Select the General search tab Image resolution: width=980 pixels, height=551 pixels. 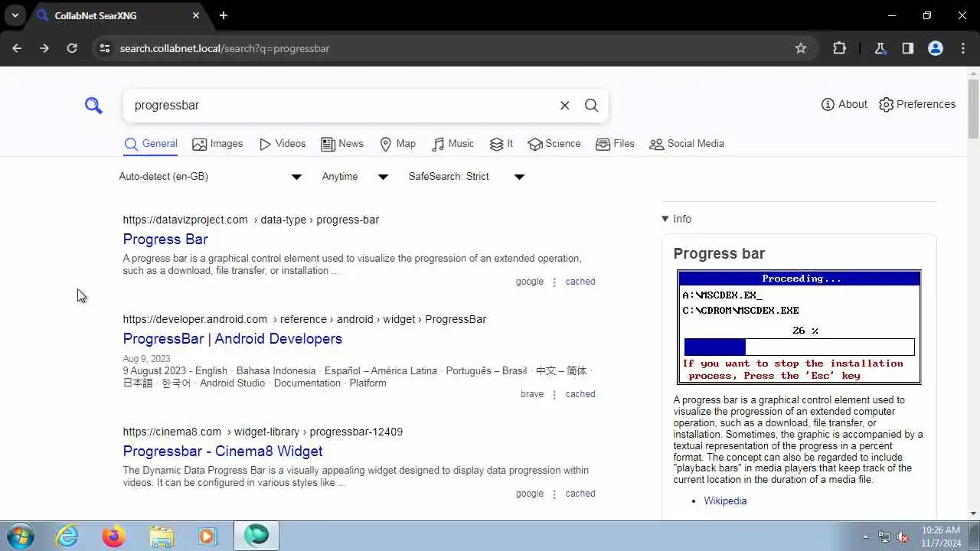coord(151,144)
